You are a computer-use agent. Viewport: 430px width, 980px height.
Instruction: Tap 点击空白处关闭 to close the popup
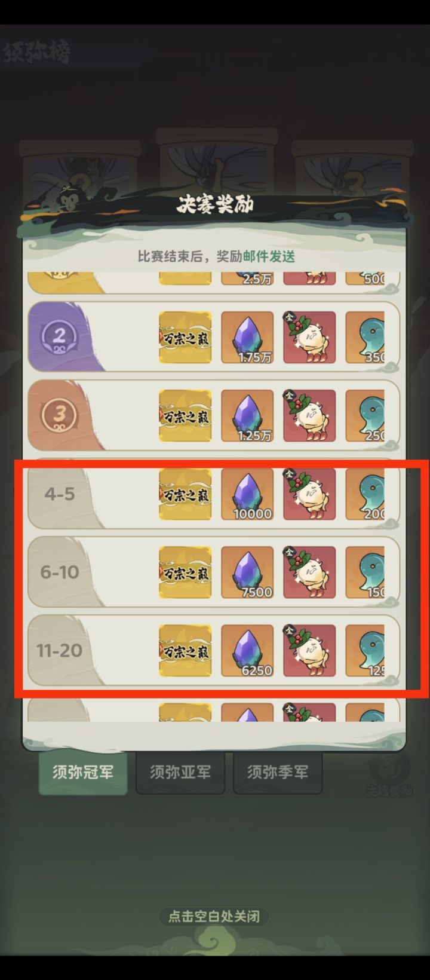pyautogui.click(x=214, y=916)
